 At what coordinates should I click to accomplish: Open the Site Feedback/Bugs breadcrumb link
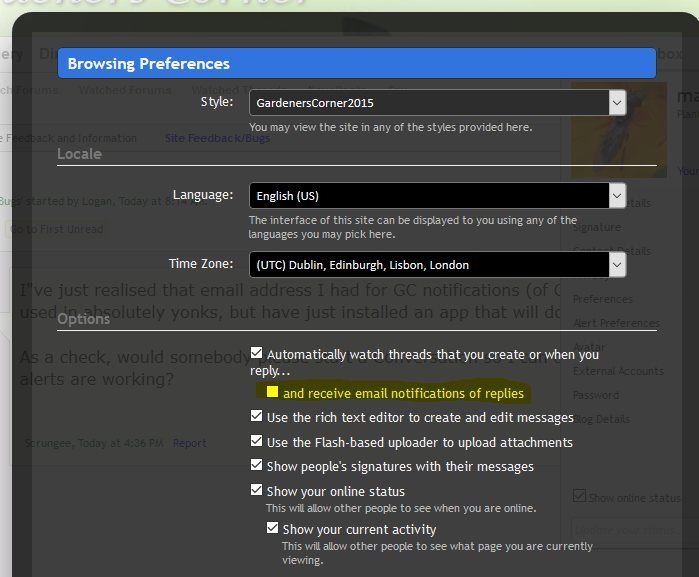point(217,138)
